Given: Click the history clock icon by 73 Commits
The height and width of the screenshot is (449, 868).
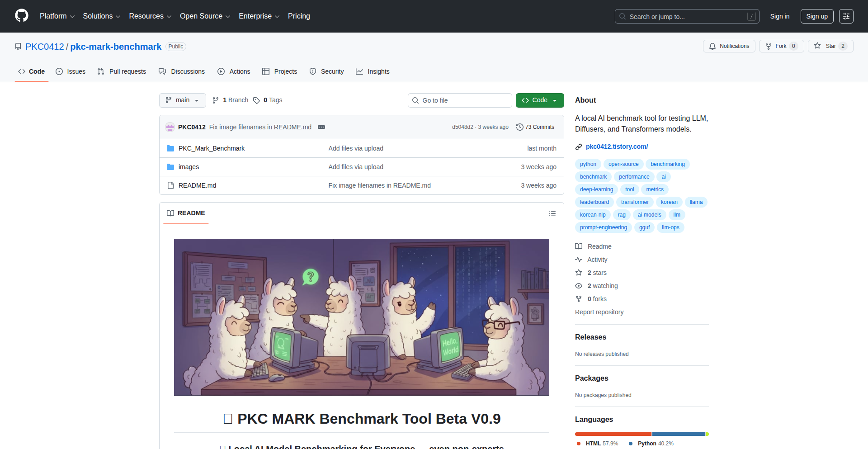Looking at the screenshot, I should tap(520, 127).
